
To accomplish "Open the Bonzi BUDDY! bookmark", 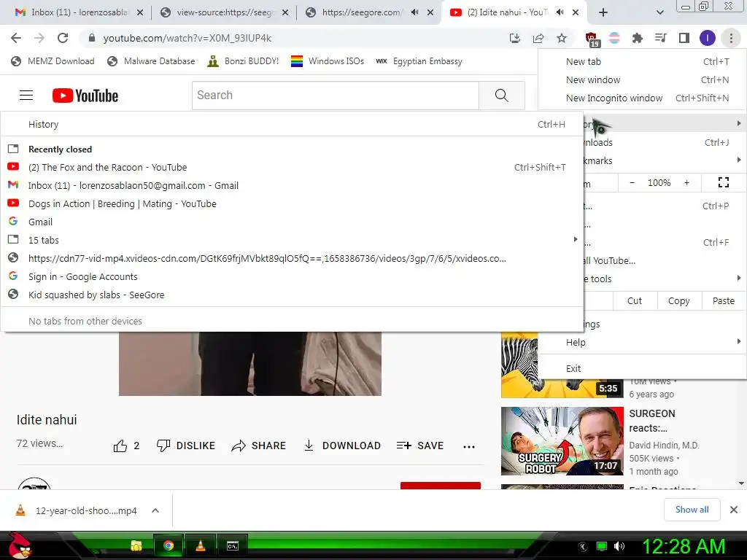I will click(x=243, y=61).
